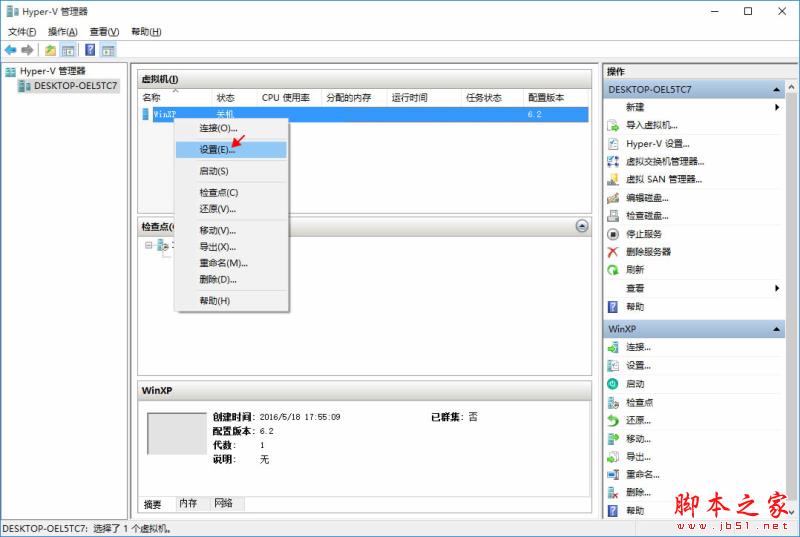Switch to 网络 tab
The height and width of the screenshot is (537, 800).
point(223,503)
